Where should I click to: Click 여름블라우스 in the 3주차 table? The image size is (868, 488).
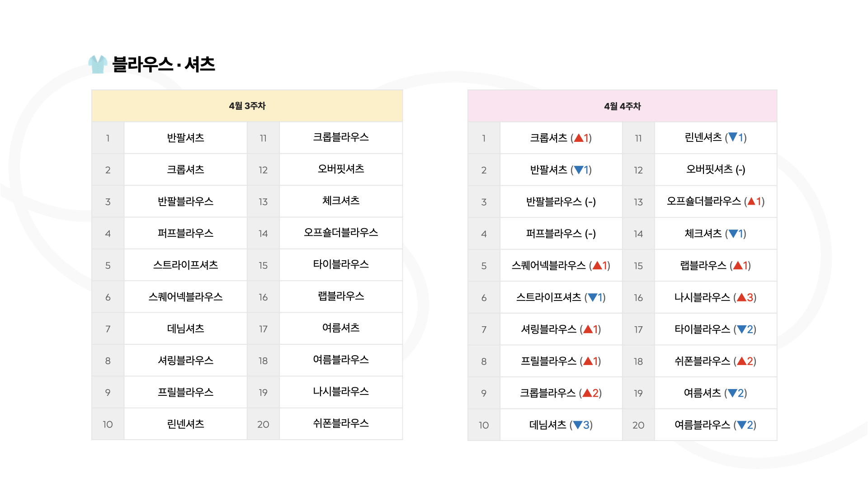tap(341, 360)
